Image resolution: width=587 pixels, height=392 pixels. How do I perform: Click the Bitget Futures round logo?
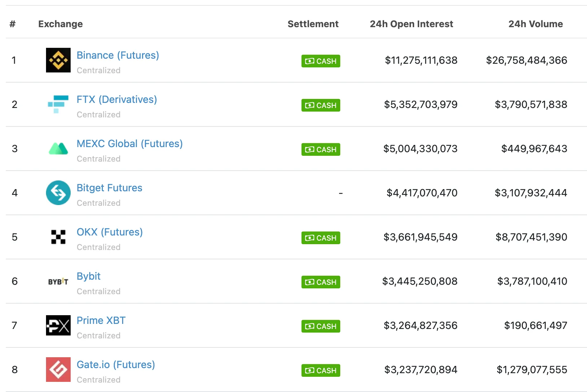point(58,193)
